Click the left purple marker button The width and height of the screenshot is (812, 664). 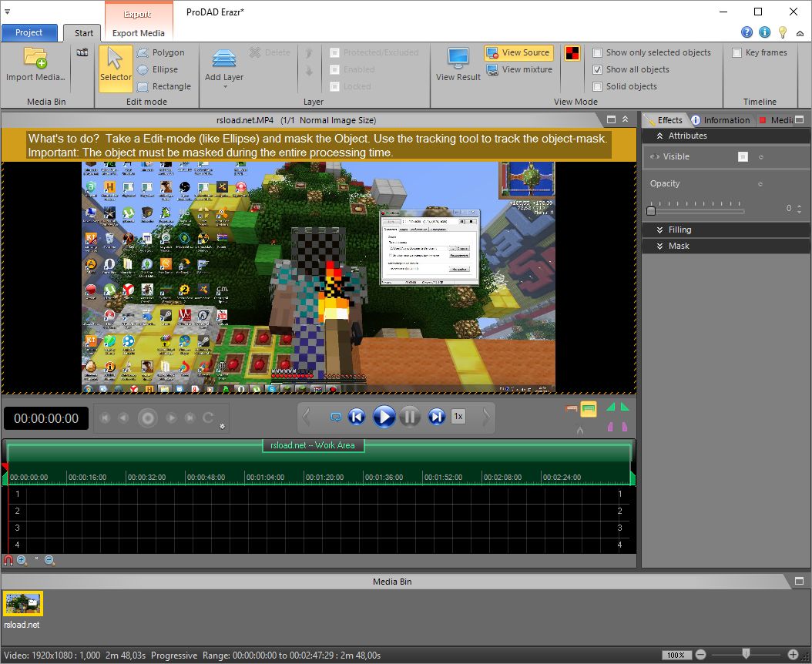pyautogui.click(x=611, y=426)
